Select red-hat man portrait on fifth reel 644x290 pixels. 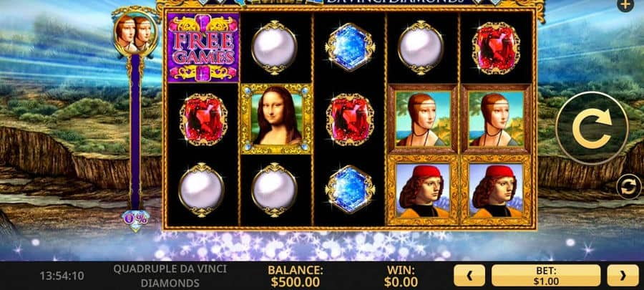(496, 190)
